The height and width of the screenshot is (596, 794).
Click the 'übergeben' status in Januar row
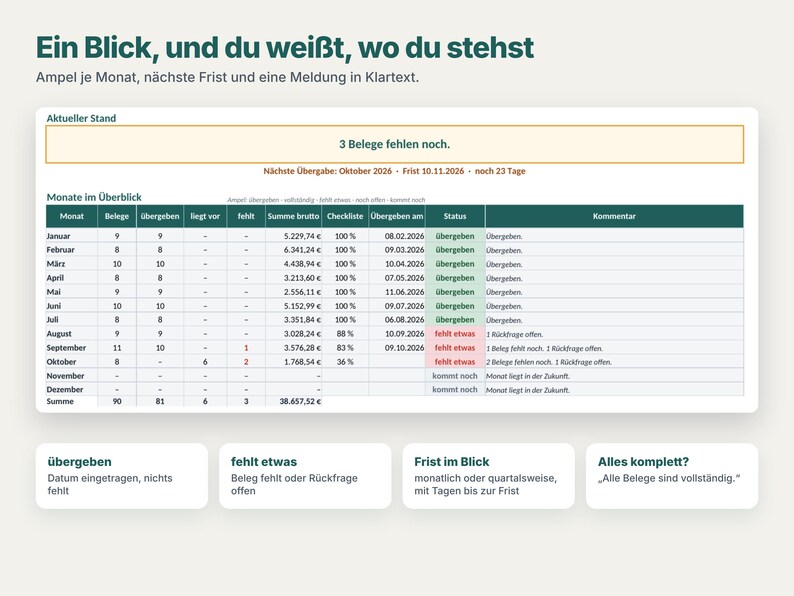pos(455,236)
